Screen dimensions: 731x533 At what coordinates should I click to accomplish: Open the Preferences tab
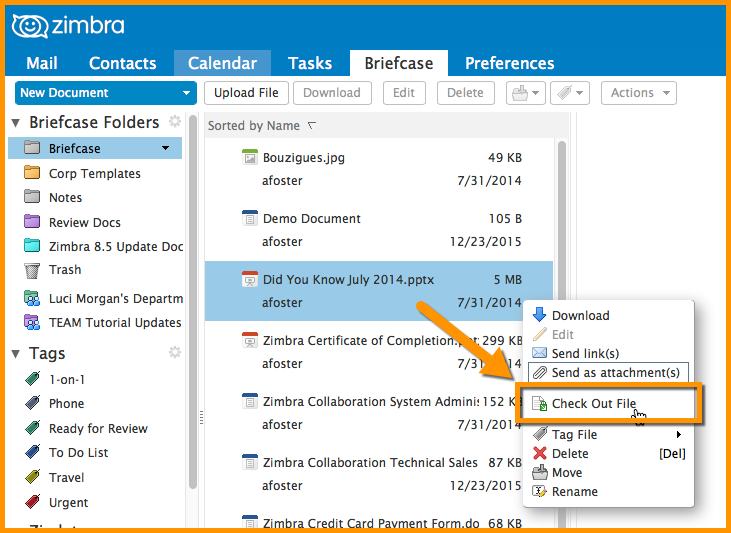point(510,63)
